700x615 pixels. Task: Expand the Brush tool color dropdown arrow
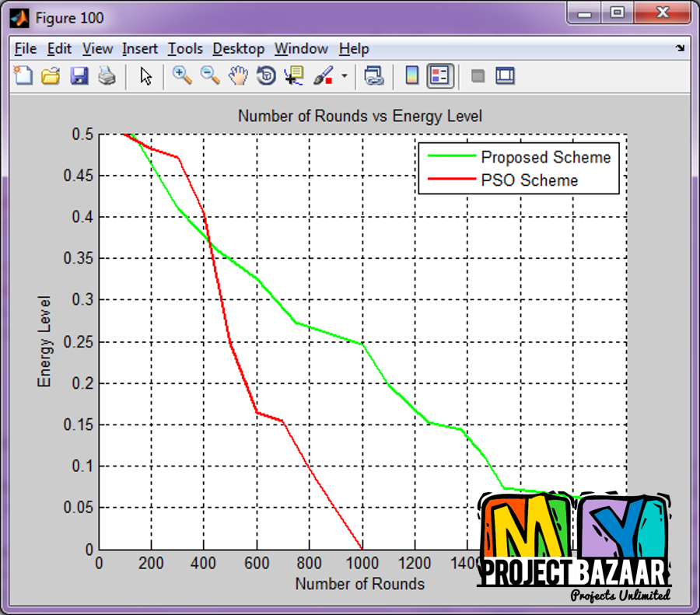[x=345, y=77]
